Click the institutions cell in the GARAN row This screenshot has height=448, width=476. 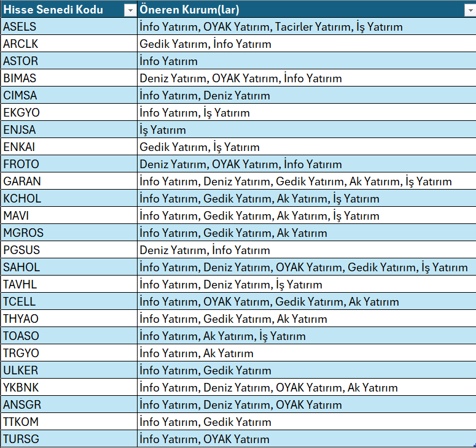click(306, 181)
